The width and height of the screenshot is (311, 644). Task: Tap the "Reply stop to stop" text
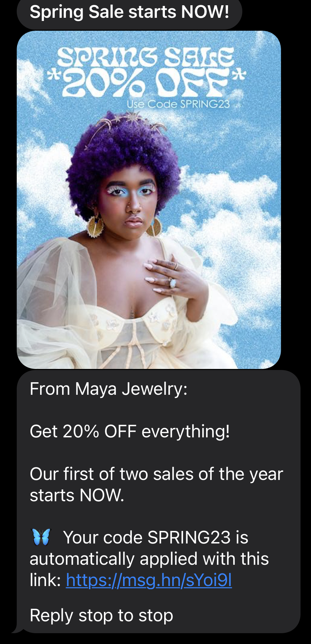coord(101,615)
